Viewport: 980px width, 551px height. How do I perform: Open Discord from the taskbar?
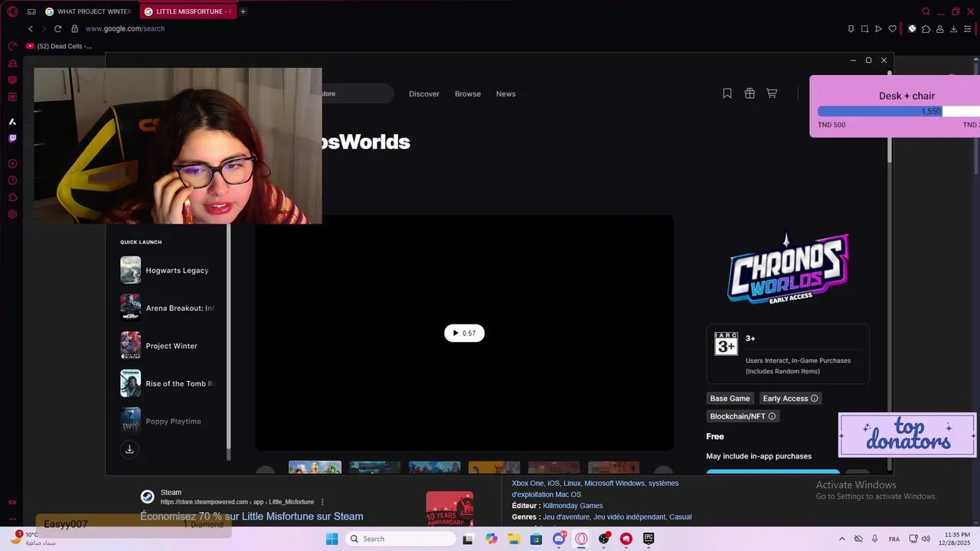559,539
